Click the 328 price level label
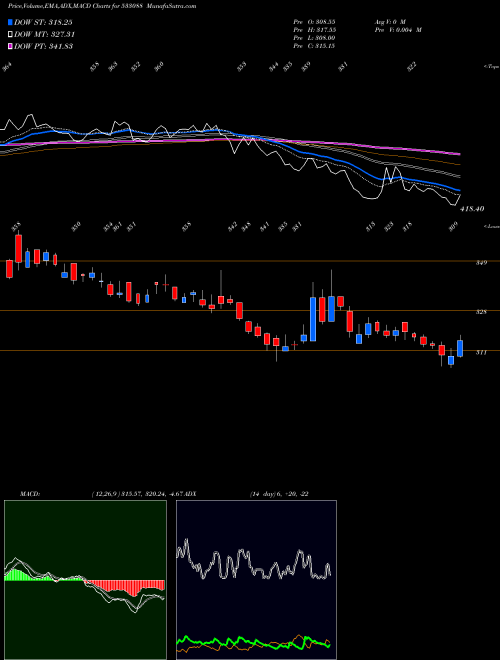The height and width of the screenshot is (660, 500). click(x=481, y=312)
